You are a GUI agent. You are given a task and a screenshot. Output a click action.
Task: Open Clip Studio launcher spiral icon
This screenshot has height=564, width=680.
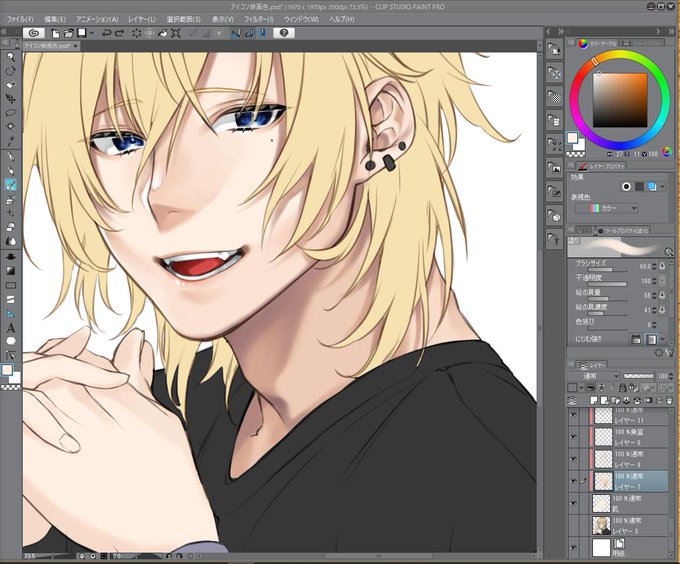click(36, 33)
